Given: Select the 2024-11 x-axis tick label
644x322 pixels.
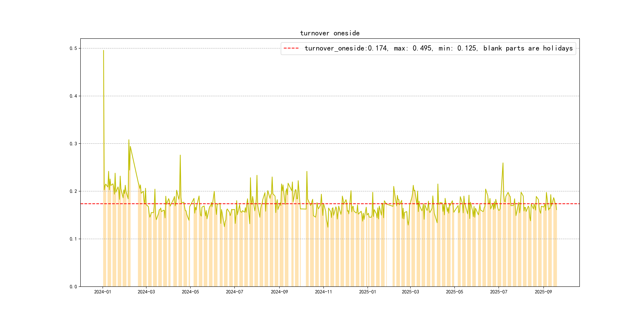Looking at the screenshot, I should point(323,292).
